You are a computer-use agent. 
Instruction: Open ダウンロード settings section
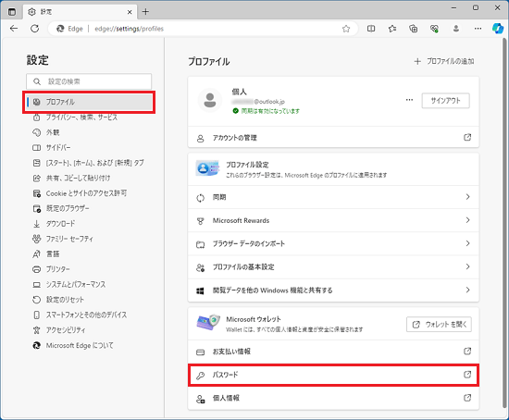[x=54, y=224]
